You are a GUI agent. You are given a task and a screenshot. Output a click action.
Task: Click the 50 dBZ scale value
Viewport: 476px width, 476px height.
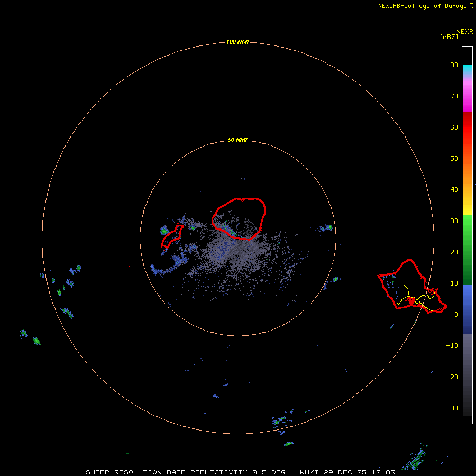[x=454, y=159]
